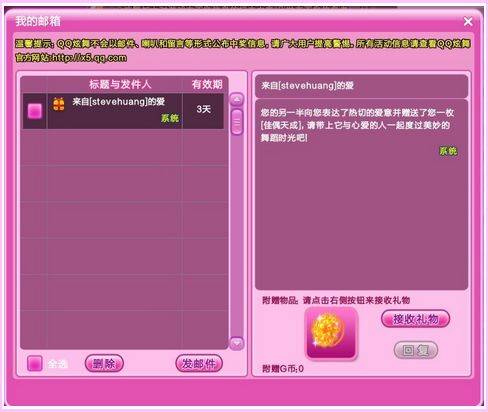Click the scroll up arrow of mail list

237,99
